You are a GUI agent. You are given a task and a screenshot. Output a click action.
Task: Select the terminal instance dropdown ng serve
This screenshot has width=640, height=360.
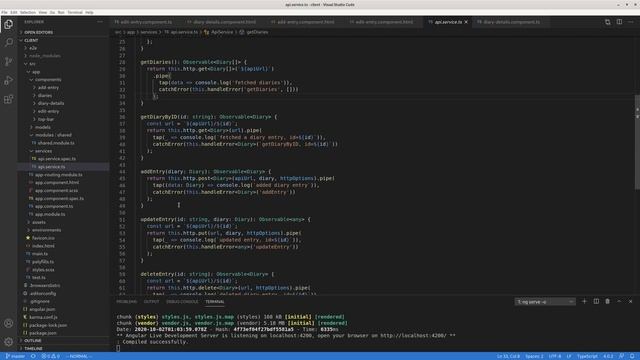click(544, 302)
